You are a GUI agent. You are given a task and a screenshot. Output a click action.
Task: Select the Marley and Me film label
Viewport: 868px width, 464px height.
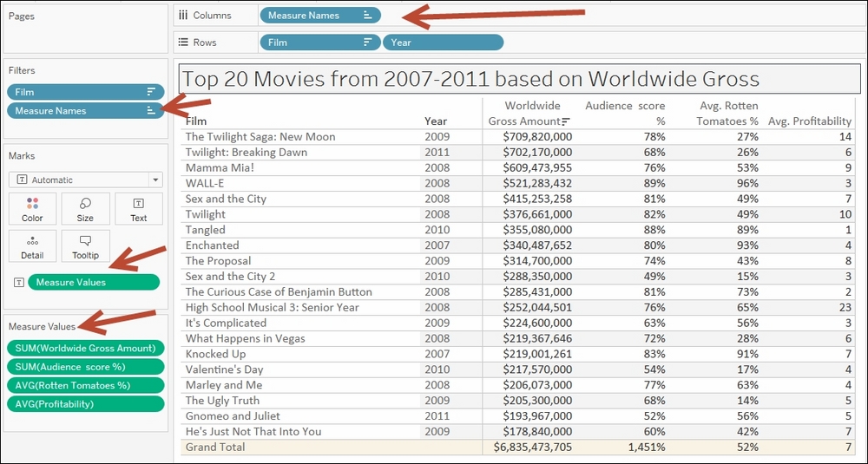coord(224,384)
